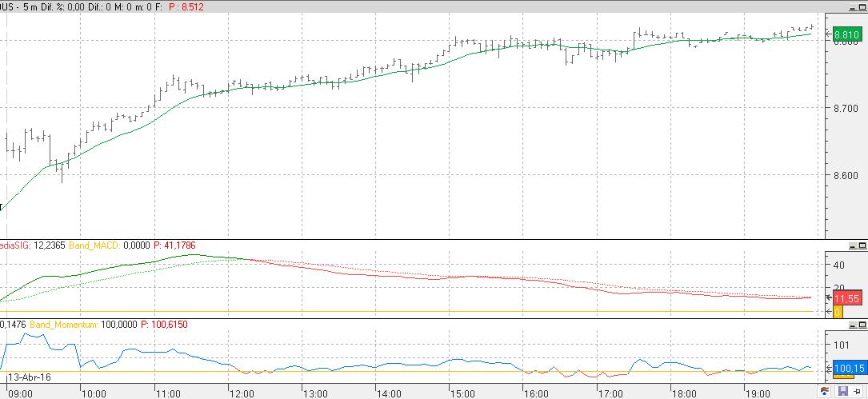Click the 10:00 time axis label
868x399 pixels.
coord(94,393)
